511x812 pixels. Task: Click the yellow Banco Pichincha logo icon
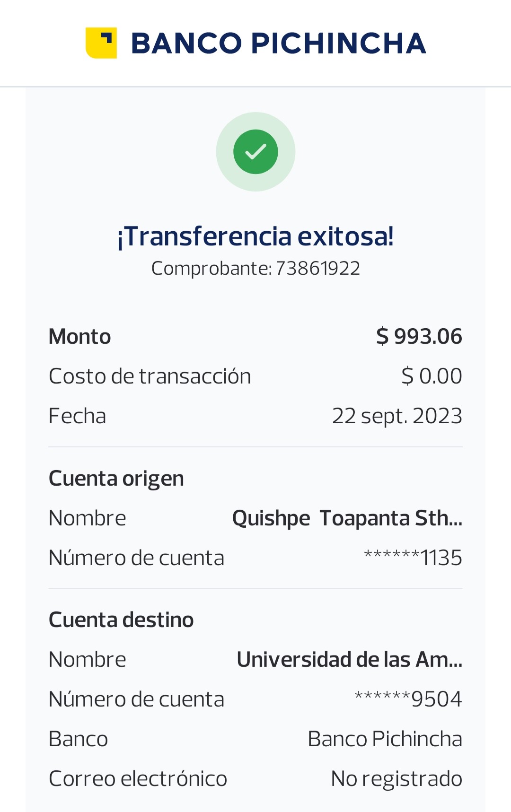point(101,43)
